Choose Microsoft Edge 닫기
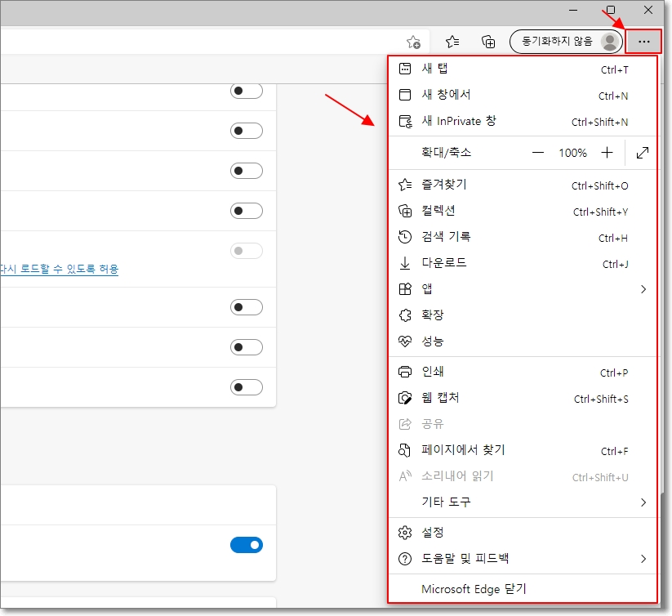The width and height of the screenshot is (672, 616). point(522,589)
